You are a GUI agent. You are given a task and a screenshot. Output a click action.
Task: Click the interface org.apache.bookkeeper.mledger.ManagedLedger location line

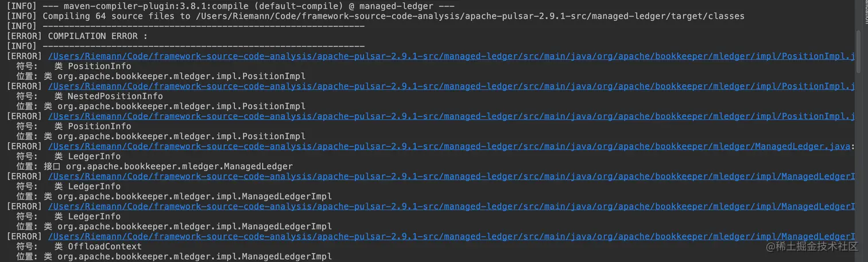[x=154, y=166]
